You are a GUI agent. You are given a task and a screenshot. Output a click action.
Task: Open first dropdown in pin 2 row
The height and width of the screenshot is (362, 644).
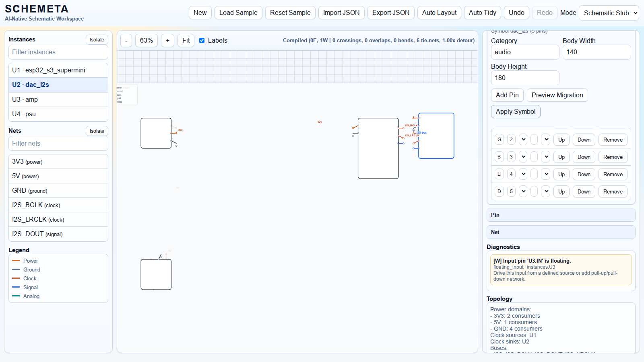523,140
